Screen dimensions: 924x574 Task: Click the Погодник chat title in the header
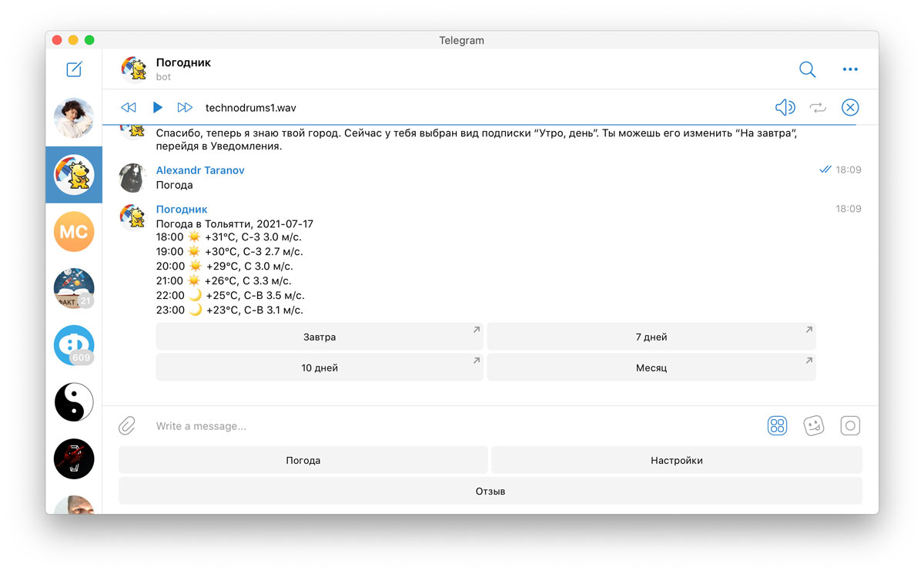183,62
